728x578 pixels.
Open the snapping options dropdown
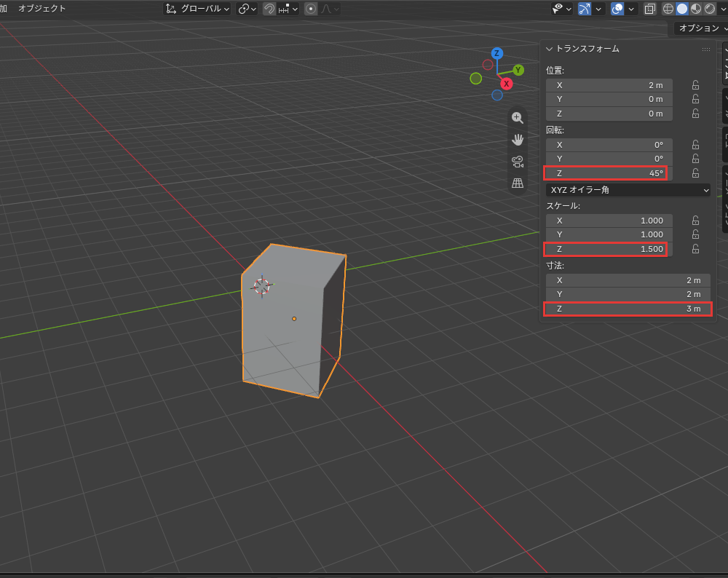click(289, 9)
